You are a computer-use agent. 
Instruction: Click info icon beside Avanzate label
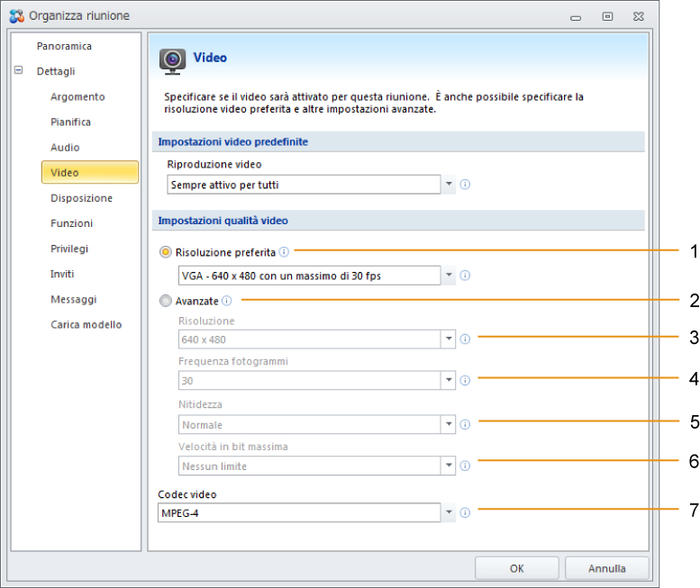click(x=227, y=301)
